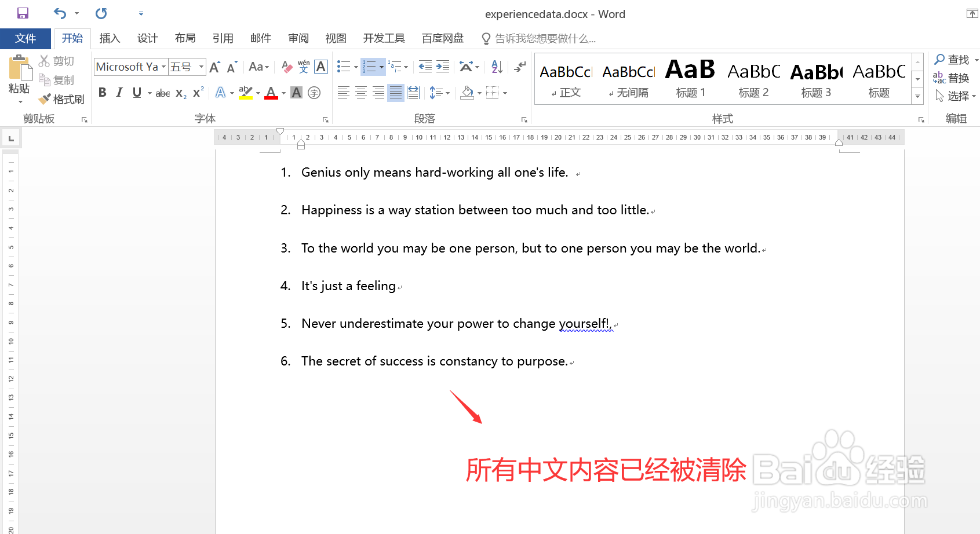Open the 文件 File tab

tap(25, 38)
